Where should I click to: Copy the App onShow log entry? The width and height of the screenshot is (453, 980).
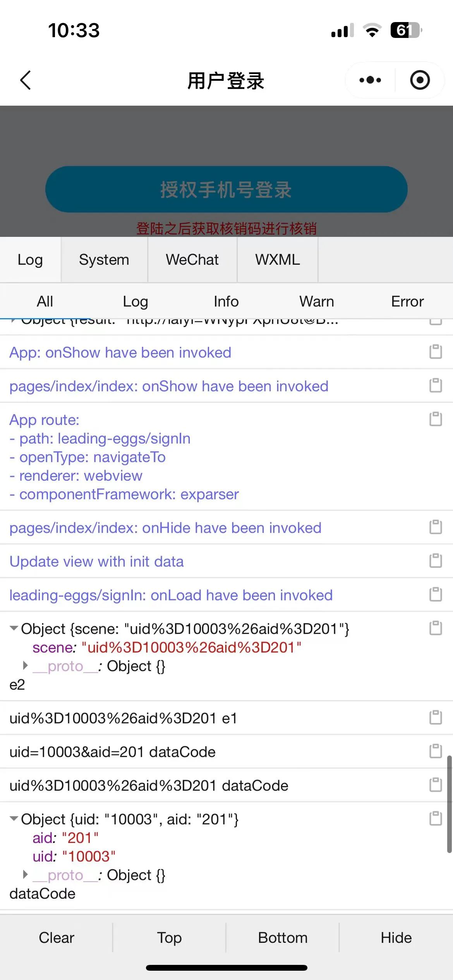(x=436, y=352)
